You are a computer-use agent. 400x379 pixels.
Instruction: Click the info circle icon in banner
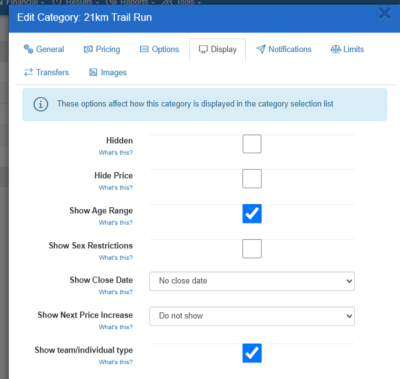click(x=41, y=104)
